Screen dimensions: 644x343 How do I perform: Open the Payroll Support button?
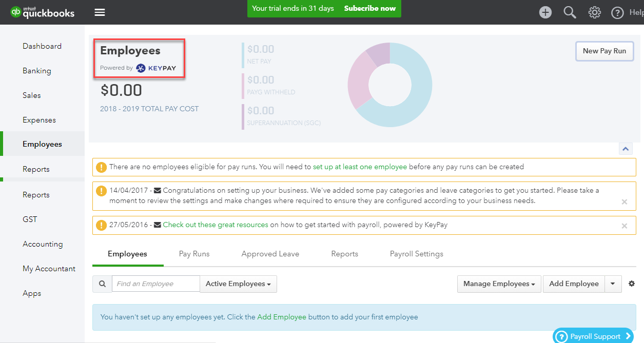(x=594, y=336)
